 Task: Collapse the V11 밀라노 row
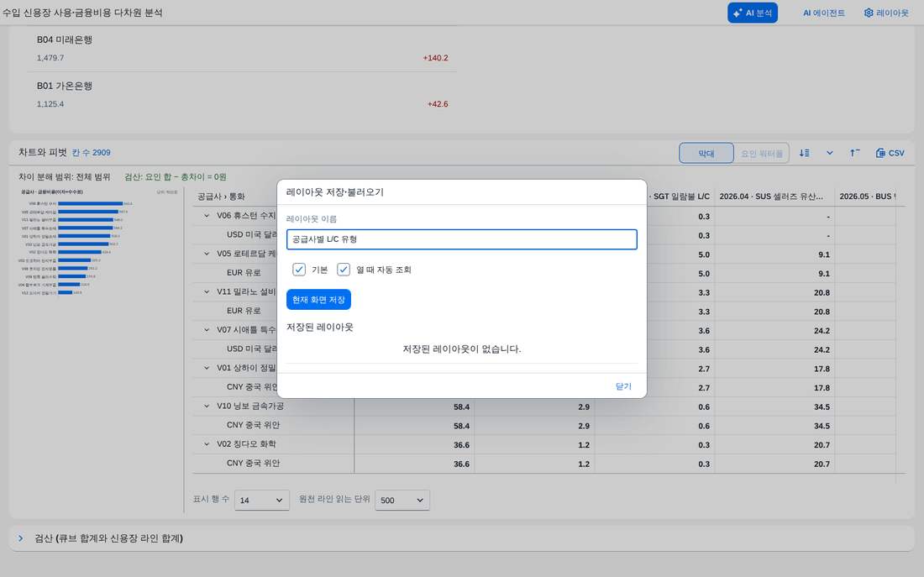[207, 291]
